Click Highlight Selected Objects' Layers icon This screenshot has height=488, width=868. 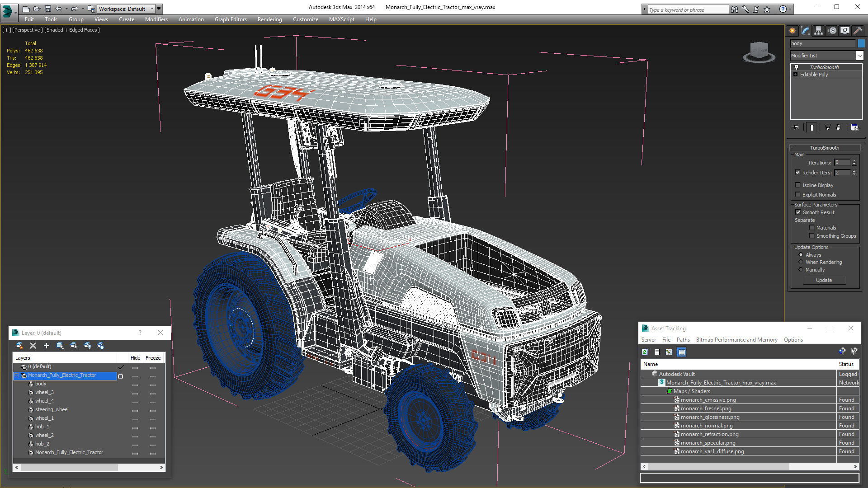point(74,346)
